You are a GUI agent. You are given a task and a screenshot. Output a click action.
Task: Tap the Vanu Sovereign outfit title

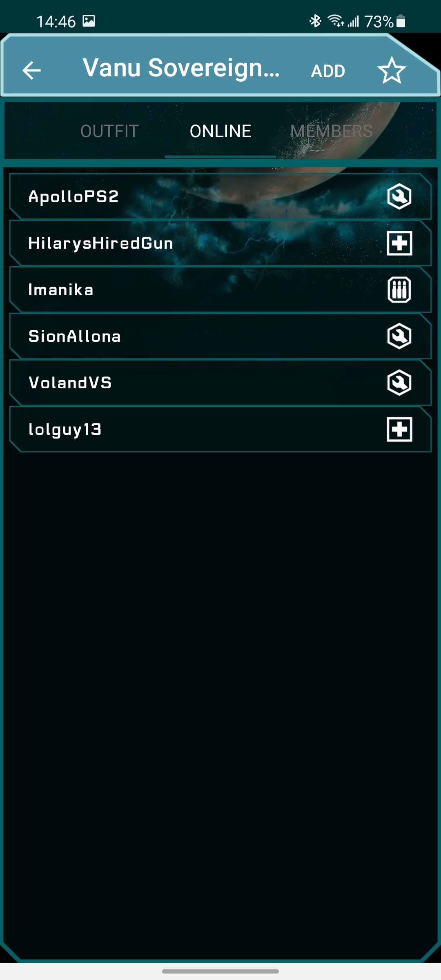pos(181,68)
